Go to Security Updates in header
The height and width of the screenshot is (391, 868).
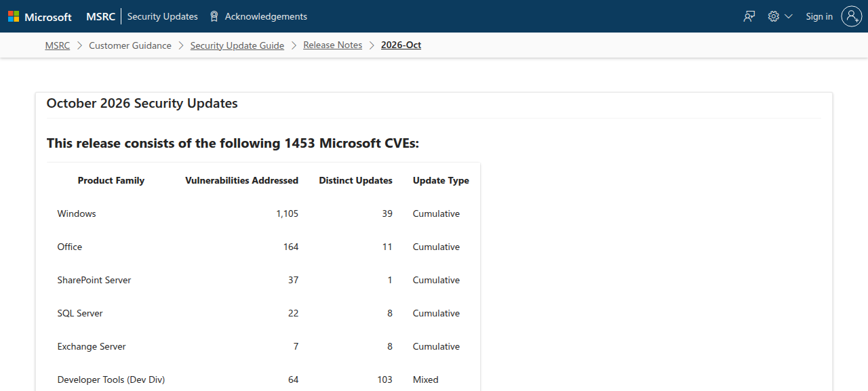[x=163, y=16]
